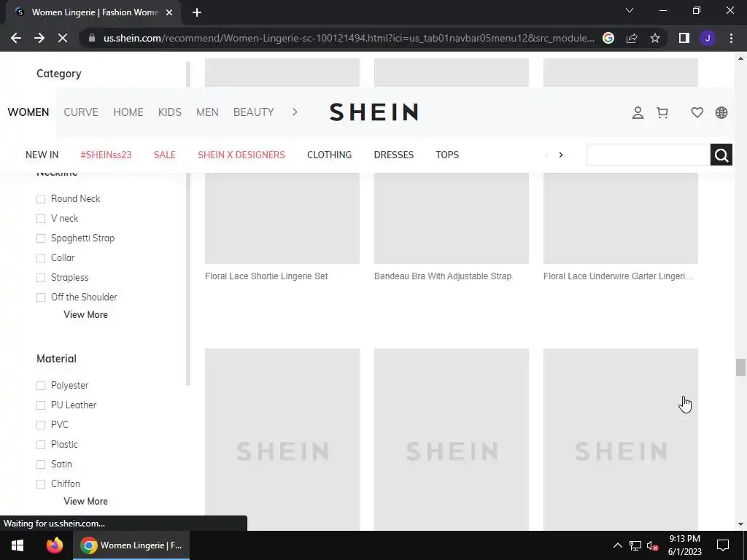This screenshot has height=560, width=747.
Task: Open the language globe icon
Action: (x=721, y=112)
